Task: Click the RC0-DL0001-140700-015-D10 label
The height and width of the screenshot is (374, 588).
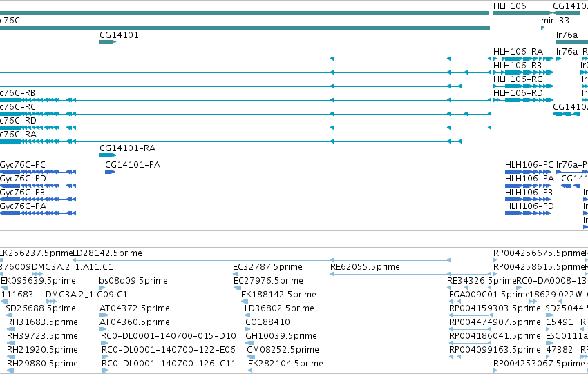Action: pos(169,336)
